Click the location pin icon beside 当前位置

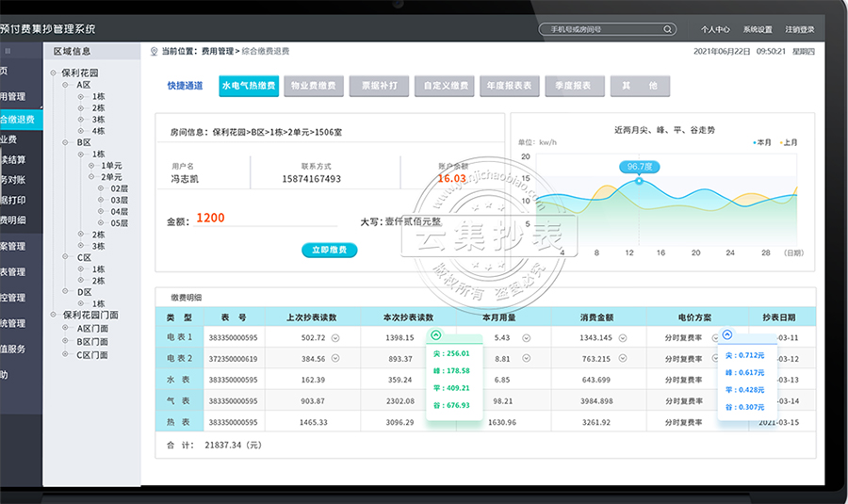tap(154, 51)
